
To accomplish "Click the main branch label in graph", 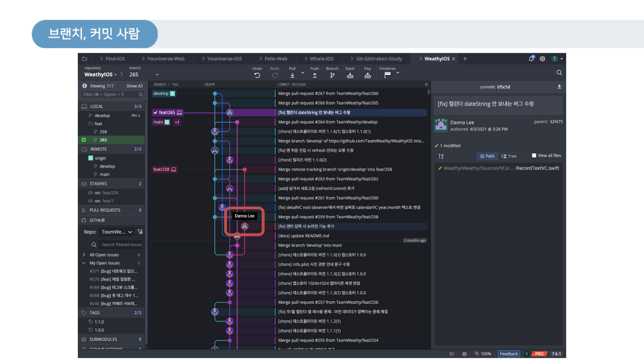I will 161,122.
